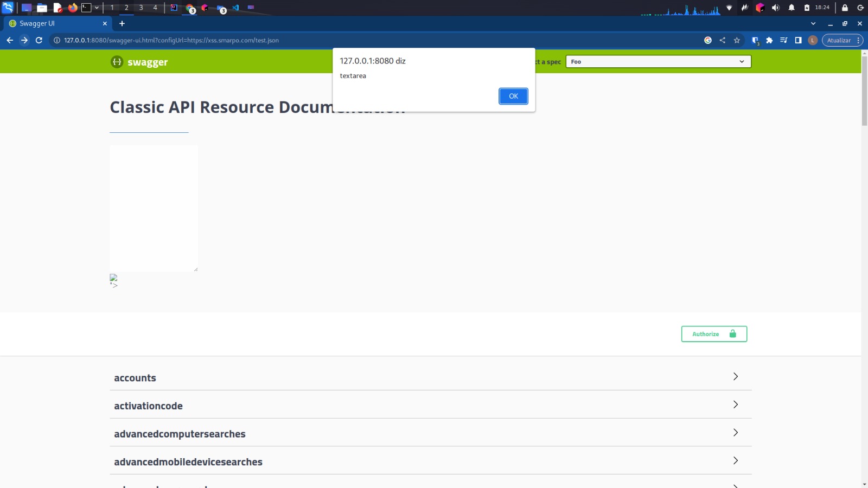Open the spec selection dropdown showing Foo
Viewport: 868px width, 488px height.
click(x=659, y=62)
